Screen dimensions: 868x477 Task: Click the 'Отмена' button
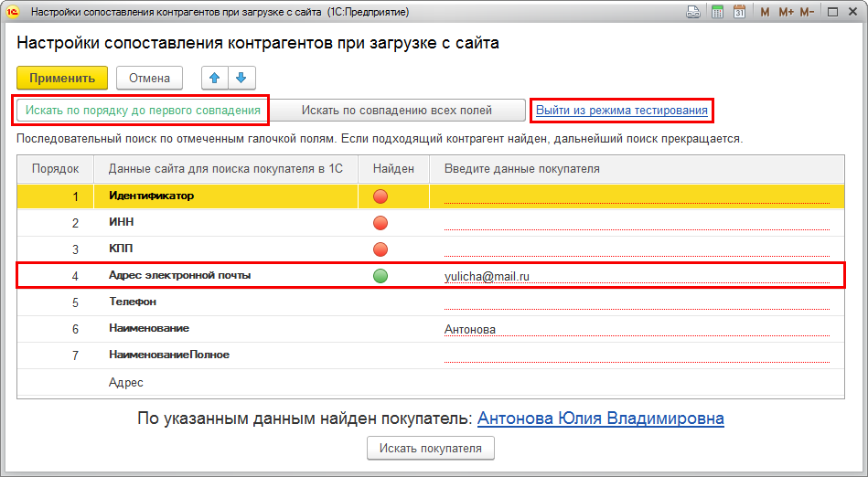(149, 78)
